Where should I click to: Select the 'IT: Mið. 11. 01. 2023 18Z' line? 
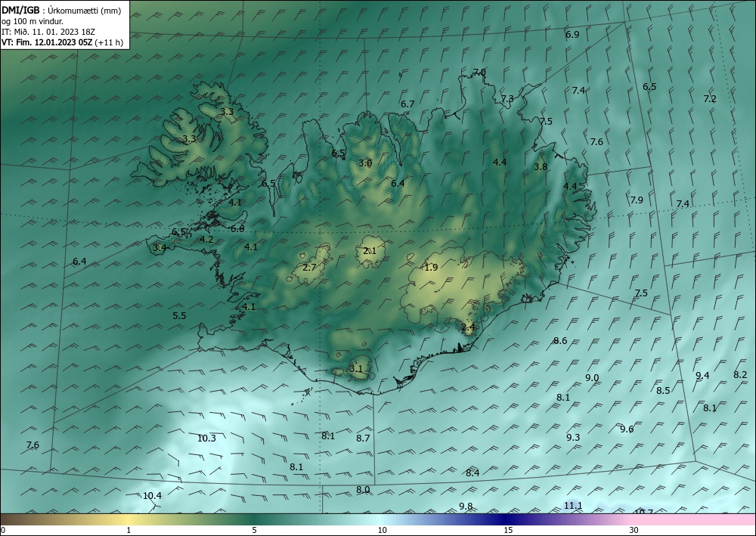(48, 32)
